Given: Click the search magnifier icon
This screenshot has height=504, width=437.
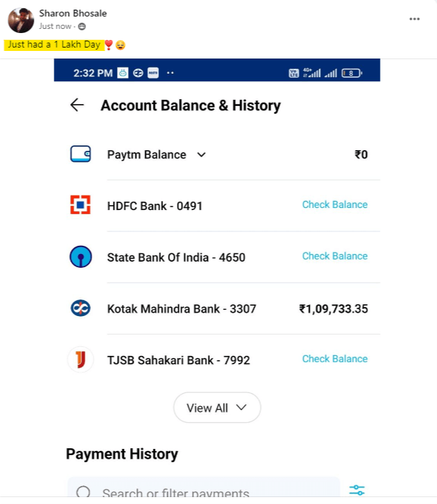Looking at the screenshot, I should (84, 492).
